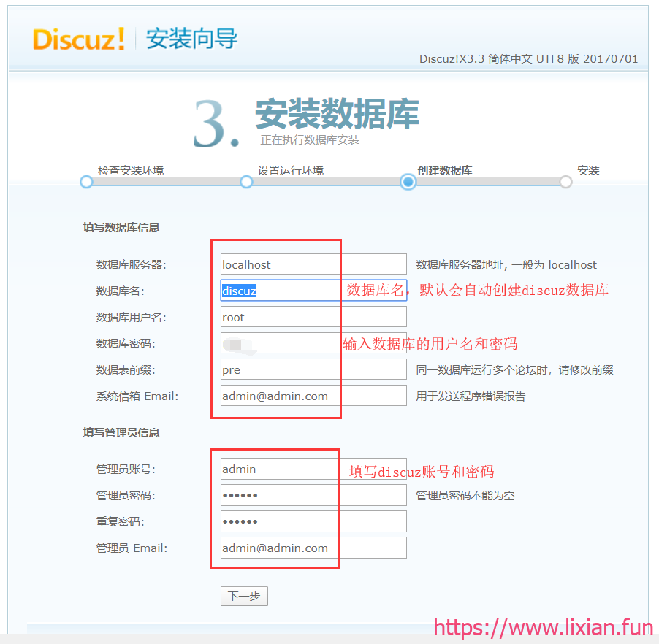Select the 重复密码 confirm field

pyautogui.click(x=313, y=521)
